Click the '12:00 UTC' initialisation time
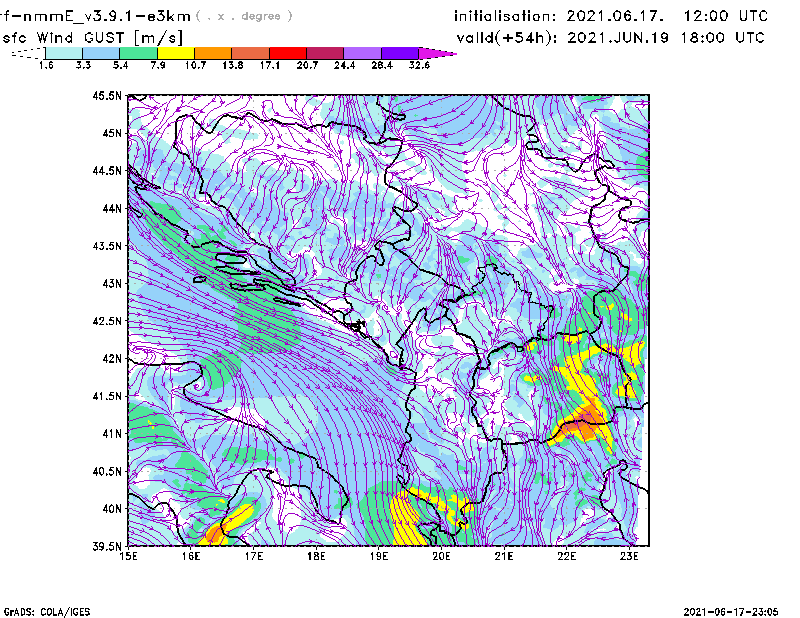The width and height of the screenshot is (800, 618). coord(726,16)
